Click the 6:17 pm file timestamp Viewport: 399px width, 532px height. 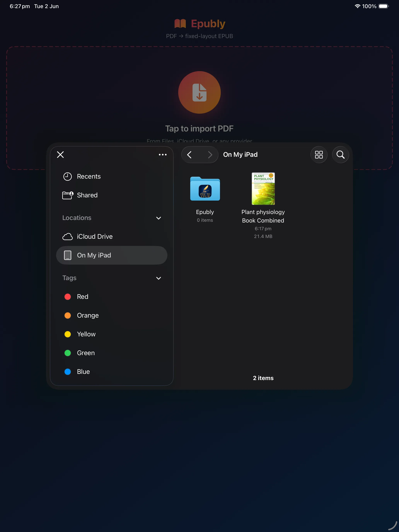click(263, 228)
